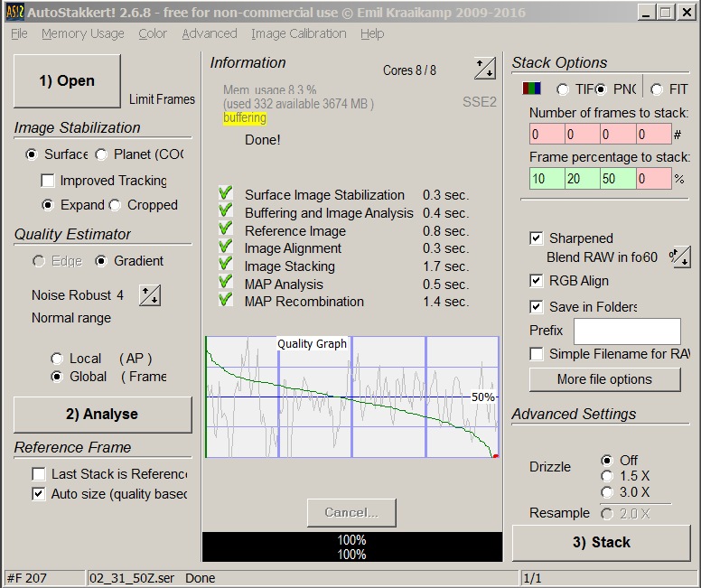Click the #F 207 frame counter
Screen dimensions: 701x588
(x=26, y=578)
